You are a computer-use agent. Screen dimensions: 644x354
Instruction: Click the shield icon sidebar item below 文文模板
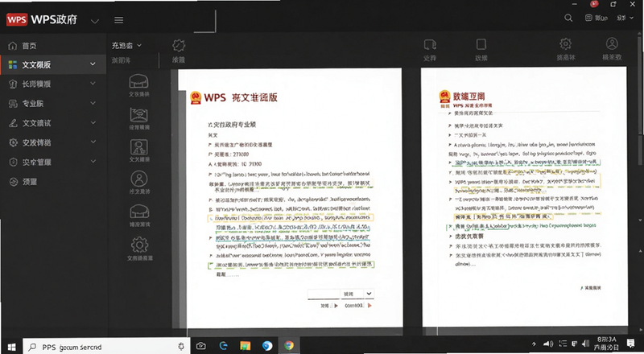[x=30, y=84]
